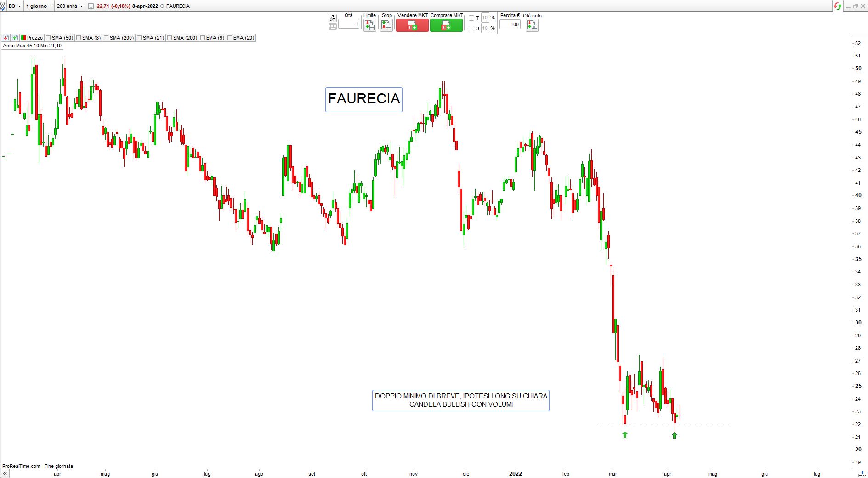
Task: Enable the EMA (9) indicator checkbox
Action: 203,38
